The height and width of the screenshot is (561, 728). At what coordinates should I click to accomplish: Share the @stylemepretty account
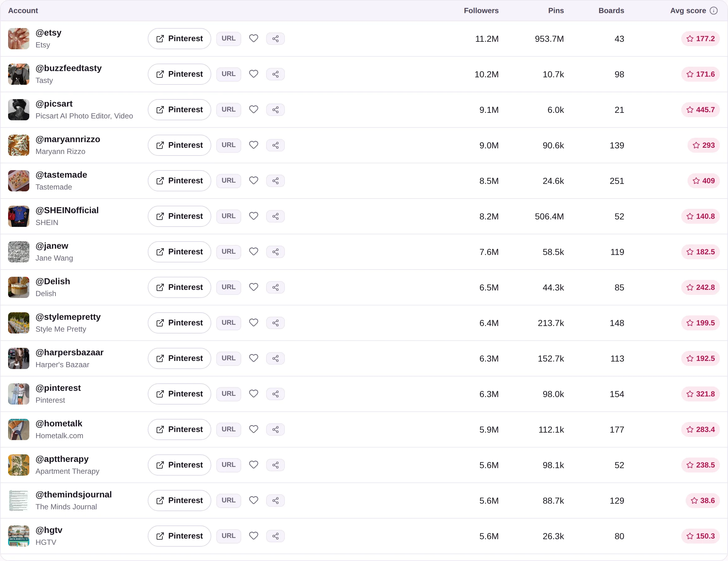275,323
